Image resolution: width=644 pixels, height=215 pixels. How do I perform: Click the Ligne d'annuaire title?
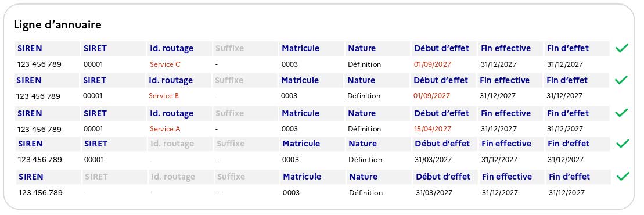pos(57,25)
